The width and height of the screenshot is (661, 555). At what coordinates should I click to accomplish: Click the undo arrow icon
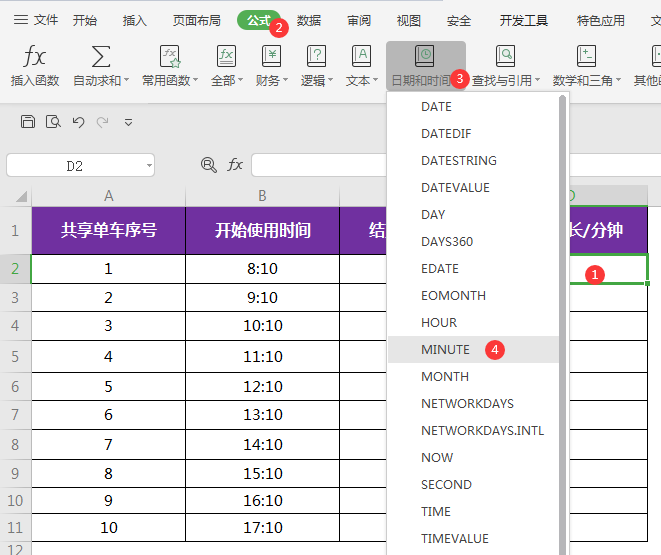click(x=78, y=122)
